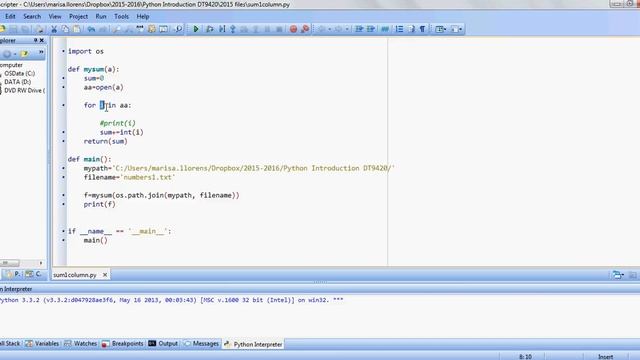The width and height of the screenshot is (640, 360).
Task: Switch to the Call Stack tab
Action: [x=10, y=344]
